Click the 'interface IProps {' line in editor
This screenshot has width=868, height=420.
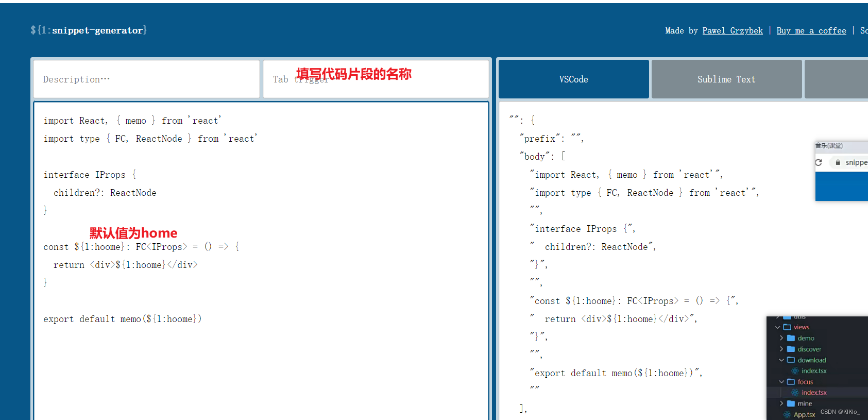click(x=90, y=175)
